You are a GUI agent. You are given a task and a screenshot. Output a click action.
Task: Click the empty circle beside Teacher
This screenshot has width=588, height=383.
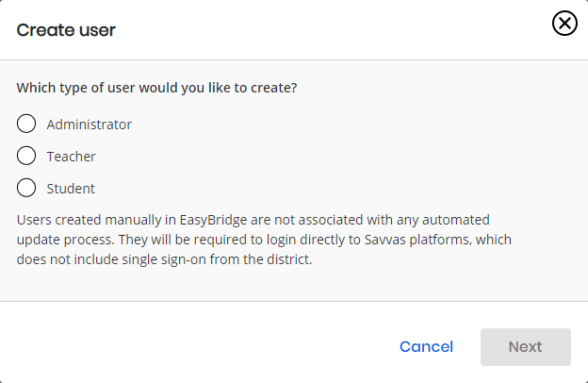(26, 156)
